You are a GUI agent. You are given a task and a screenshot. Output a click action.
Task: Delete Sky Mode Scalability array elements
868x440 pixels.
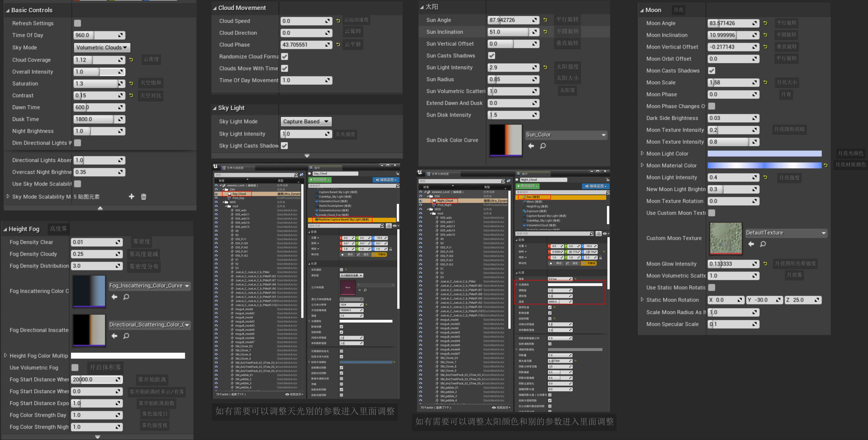tap(144, 197)
